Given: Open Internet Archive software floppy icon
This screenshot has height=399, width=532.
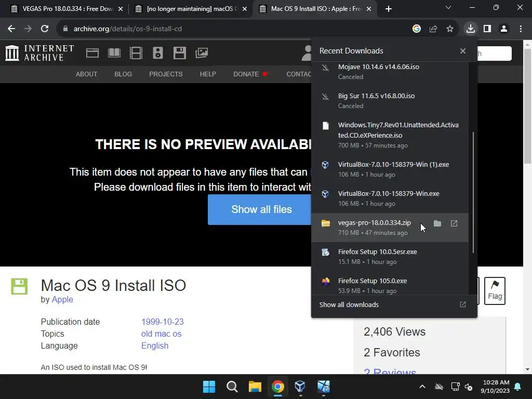Looking at the screenshot, I should click(x=179, y=53).
